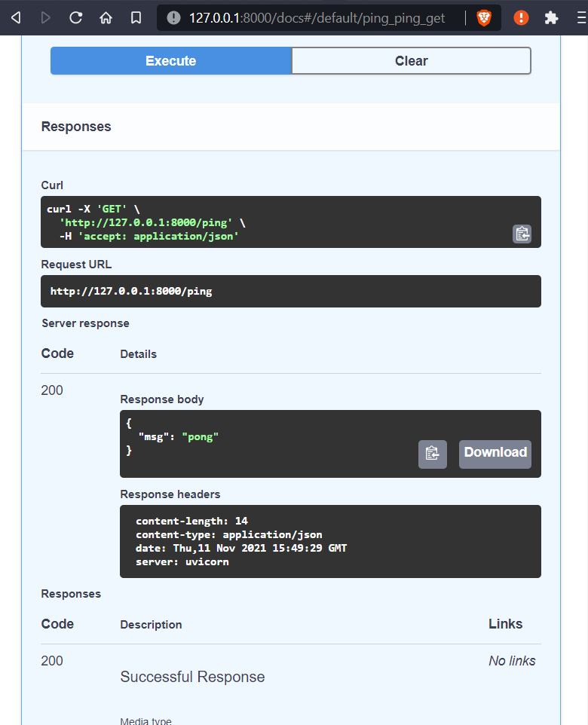Screen dimensions: 588x725
Task: Open the browser hamburger menu
Action: coord(582,18)
